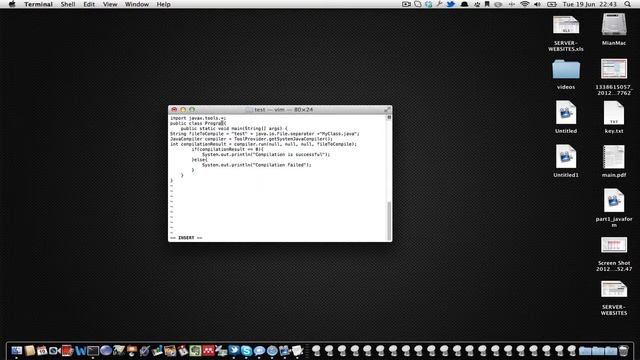Open Microsoft Word from the Dock
The height and width of the screenshot is (360, 640).
point(80,350)
